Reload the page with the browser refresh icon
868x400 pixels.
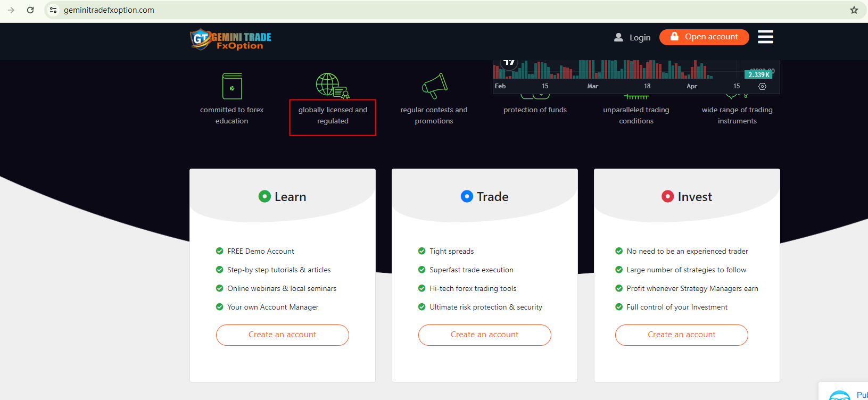[x=30, y=10]
